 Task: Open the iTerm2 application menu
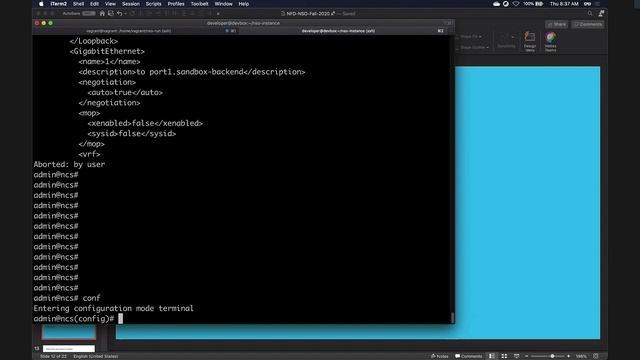point(58,4)
